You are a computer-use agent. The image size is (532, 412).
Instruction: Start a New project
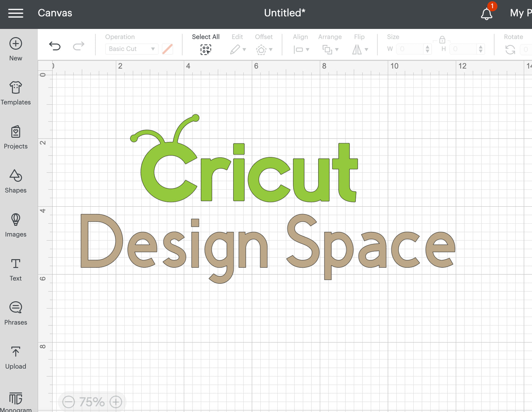pos(16,49)
